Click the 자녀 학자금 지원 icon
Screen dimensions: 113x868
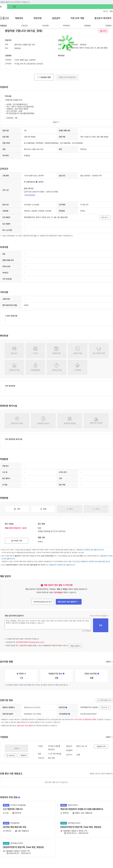(x=99, y=350)
